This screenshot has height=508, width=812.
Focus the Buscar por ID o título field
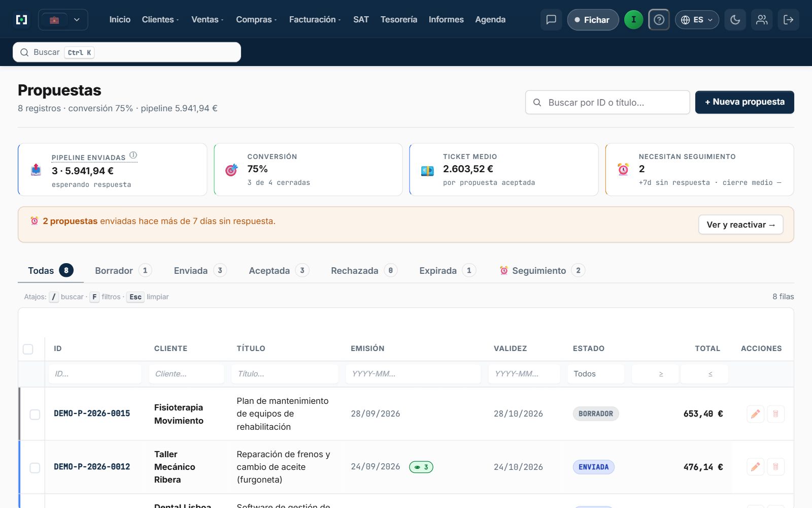[607, 103]
